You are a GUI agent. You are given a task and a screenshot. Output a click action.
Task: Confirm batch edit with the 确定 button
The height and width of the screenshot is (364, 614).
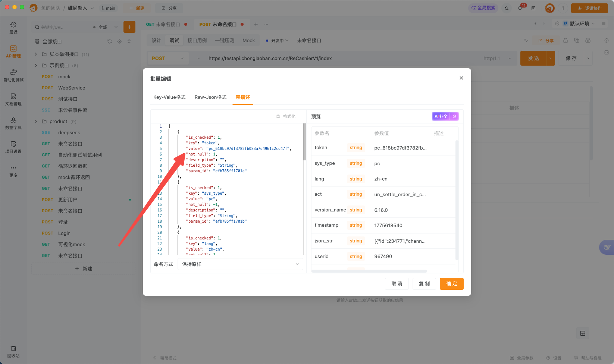(451, 283)
